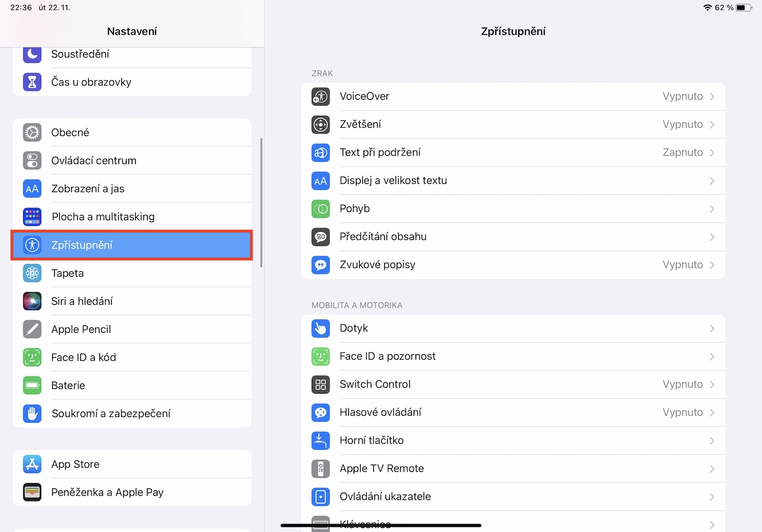Tap the Pohyb motion icon
Viewport: 762px width, 532px height.
tap(321, 209)
